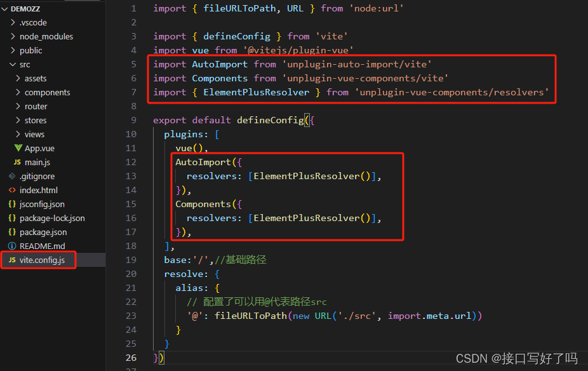Expand the public folder chevron

coord(13,50)
